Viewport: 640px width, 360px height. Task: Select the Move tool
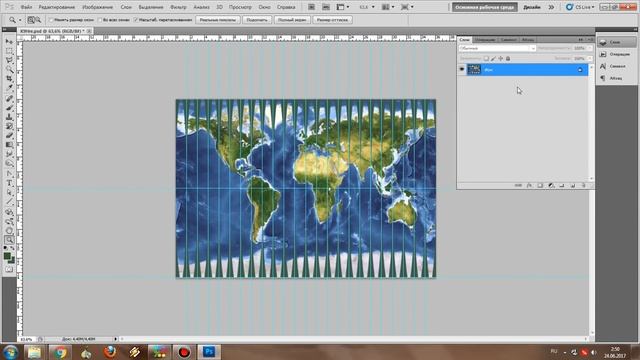(x=9, y=42)
